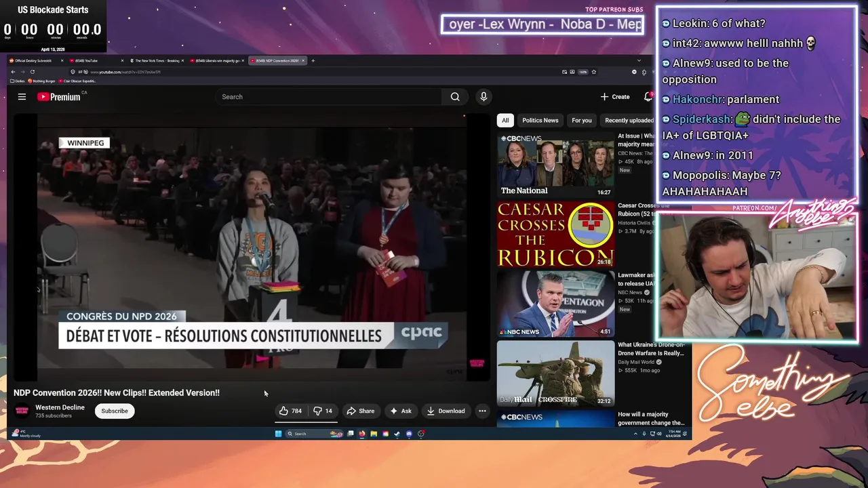Show hidden system tray icons
The height and width of the screenshot is (488, 868).
pos(635,434)
